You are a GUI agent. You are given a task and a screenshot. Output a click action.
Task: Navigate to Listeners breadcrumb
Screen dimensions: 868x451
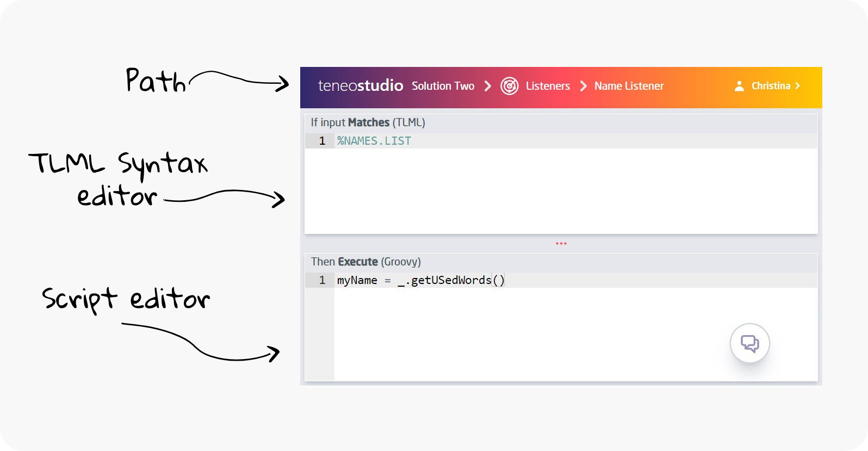click(x=548, y=86)
